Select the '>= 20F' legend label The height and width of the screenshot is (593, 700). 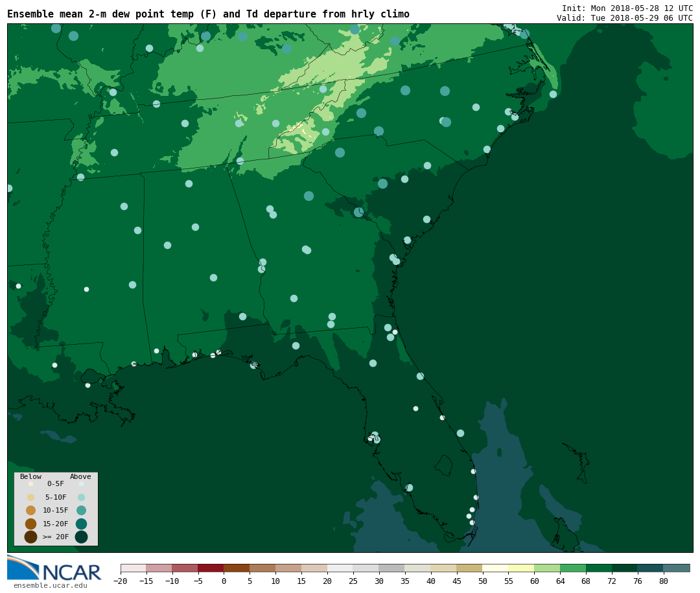tap(56, 537)
